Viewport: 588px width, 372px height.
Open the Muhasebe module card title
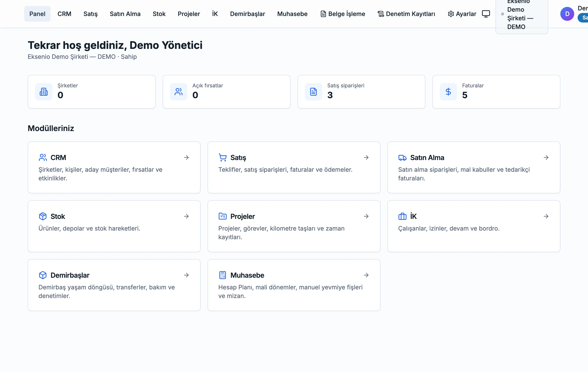pyautogui.click(x=247, y=275)
